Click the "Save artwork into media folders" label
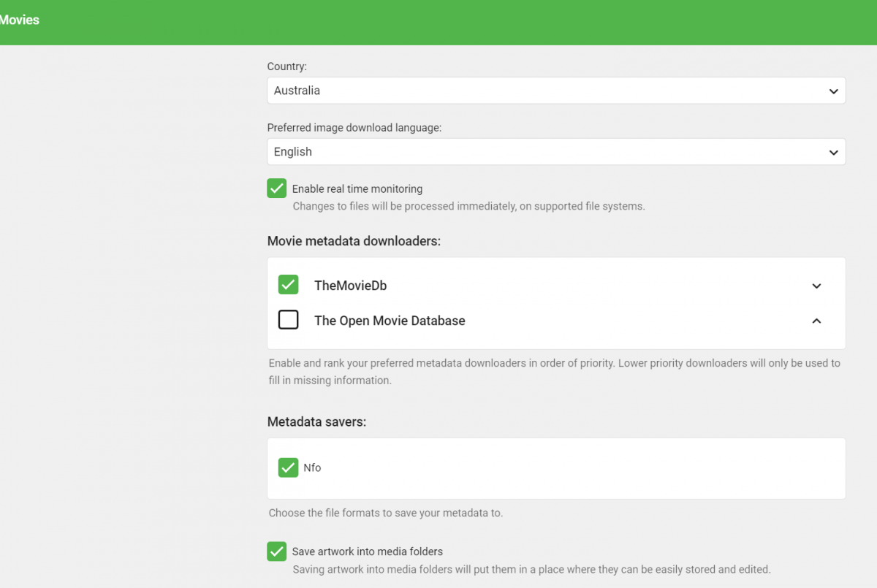The height and width of the screenshot is (588, 877). [368, 551]
